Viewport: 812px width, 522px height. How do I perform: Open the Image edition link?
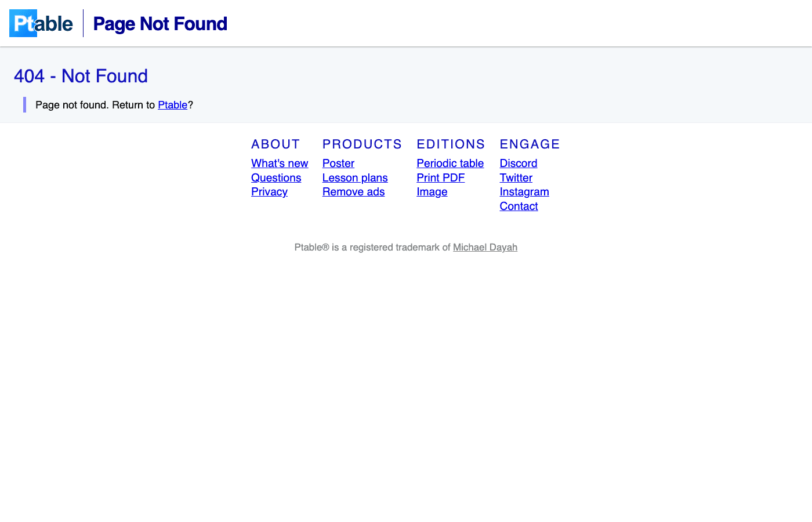tap(432, 192)
